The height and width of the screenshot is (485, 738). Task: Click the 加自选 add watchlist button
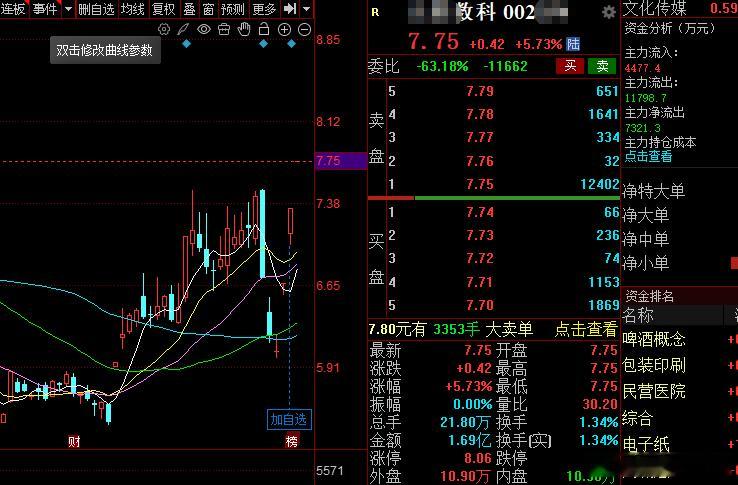(289, 419)
